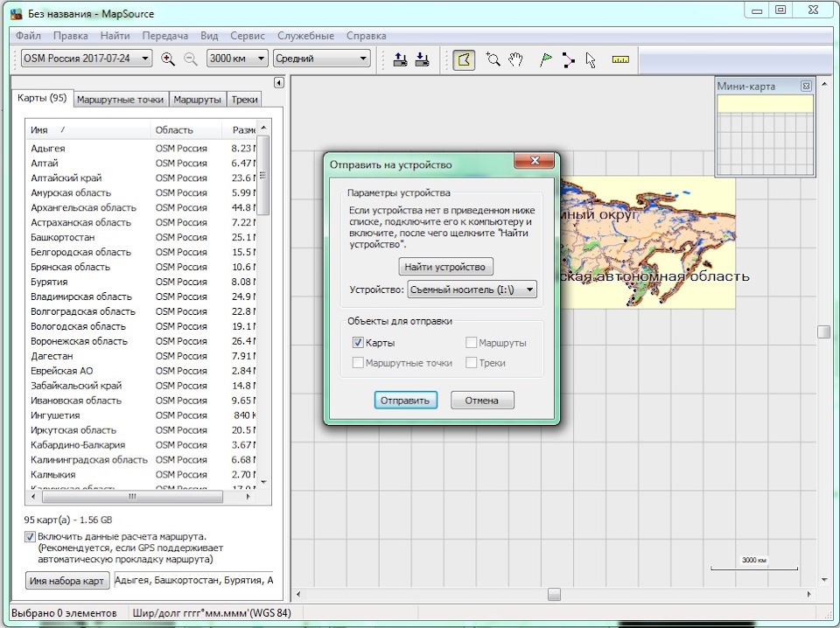Viewport: 840px width, 628px height.
Task: Click the zoom in magnifier icon
Action: [168, 59]
